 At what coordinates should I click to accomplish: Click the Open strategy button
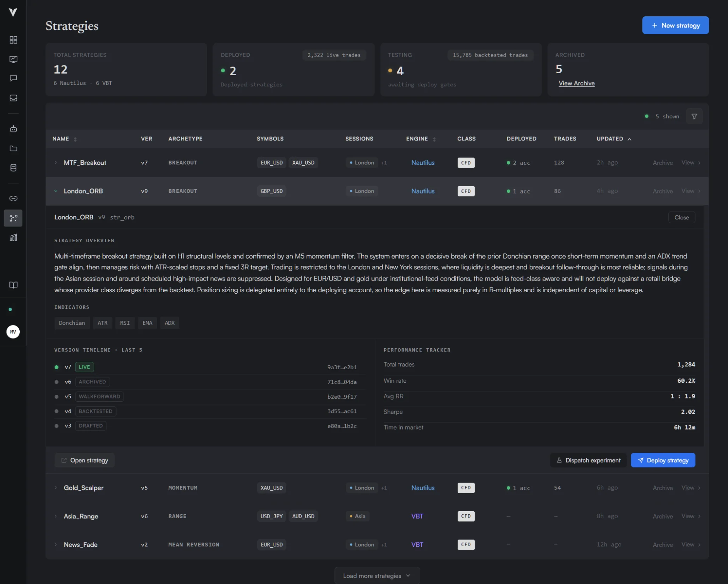(x=84, y=460)
